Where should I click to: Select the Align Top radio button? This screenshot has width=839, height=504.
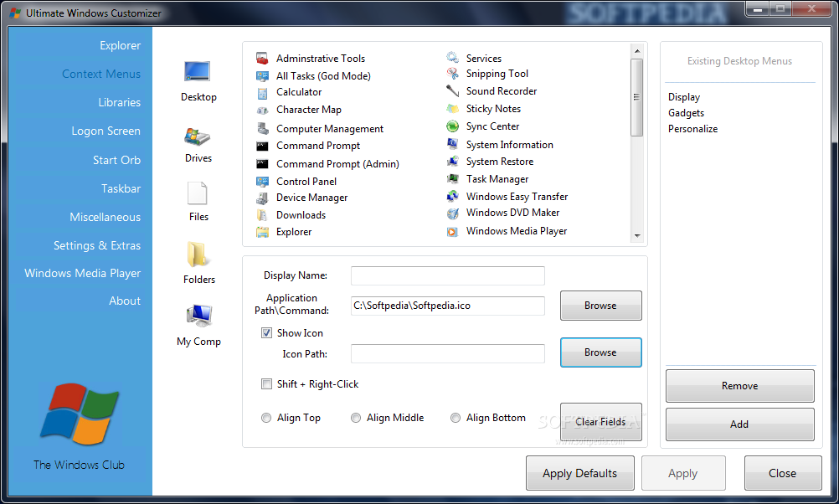pyautogui.click(x=266, y=418)
